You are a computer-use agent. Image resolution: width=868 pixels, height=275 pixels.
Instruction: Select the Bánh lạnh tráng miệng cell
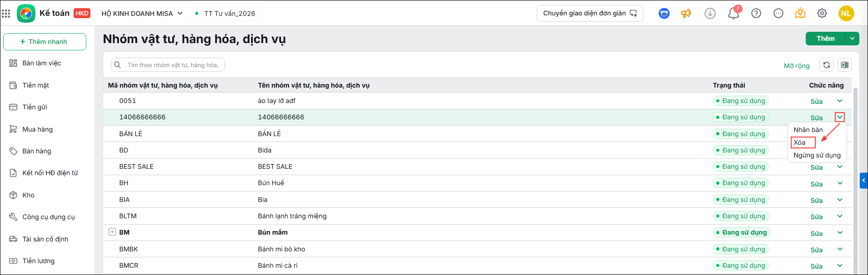(292, 216)
